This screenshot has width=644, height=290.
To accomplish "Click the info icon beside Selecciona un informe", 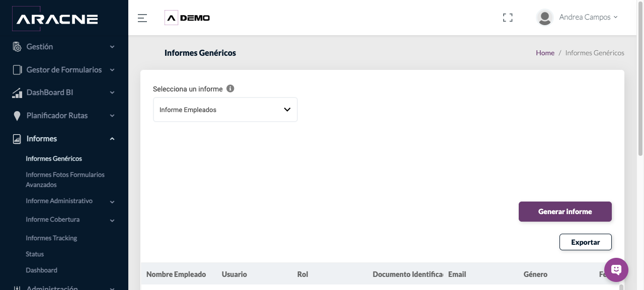I will point(230,88).
